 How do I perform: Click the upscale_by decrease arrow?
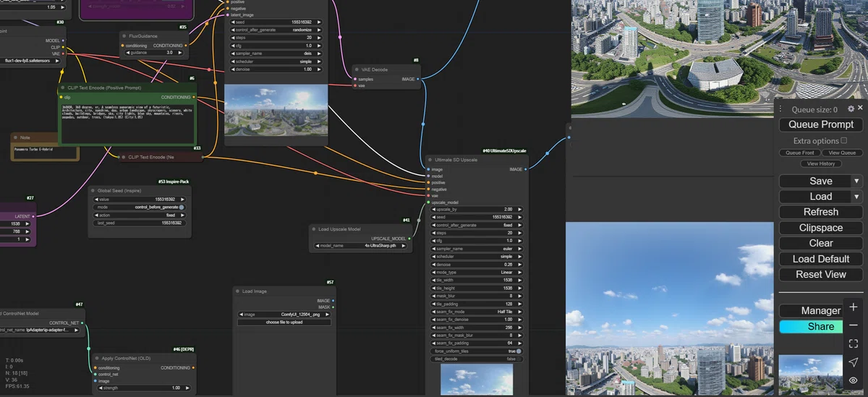433,209
